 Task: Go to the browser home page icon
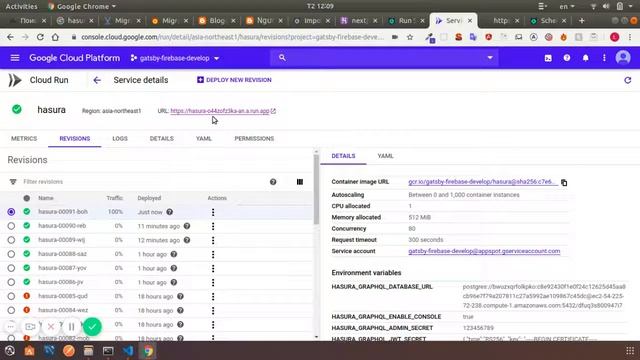(55, 37)
